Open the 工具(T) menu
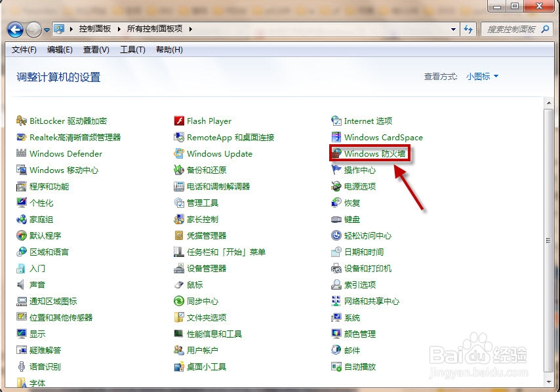Screen dimensions: 560x392 click(132, 50)
